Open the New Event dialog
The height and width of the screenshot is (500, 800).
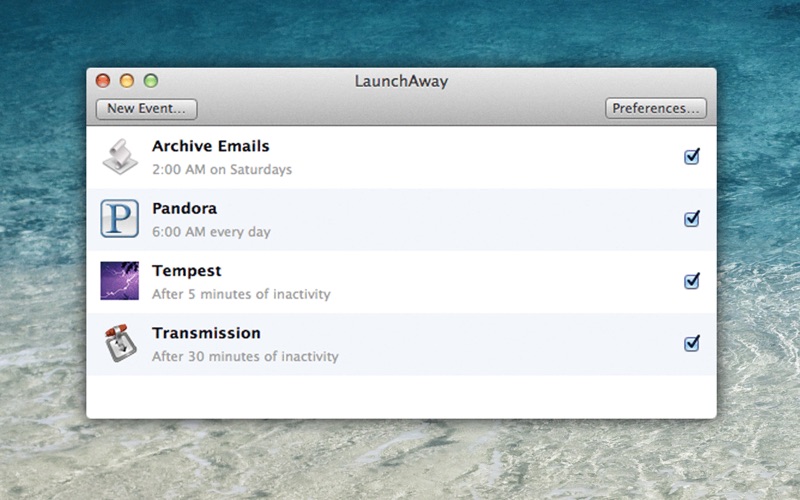coord(146,109)
